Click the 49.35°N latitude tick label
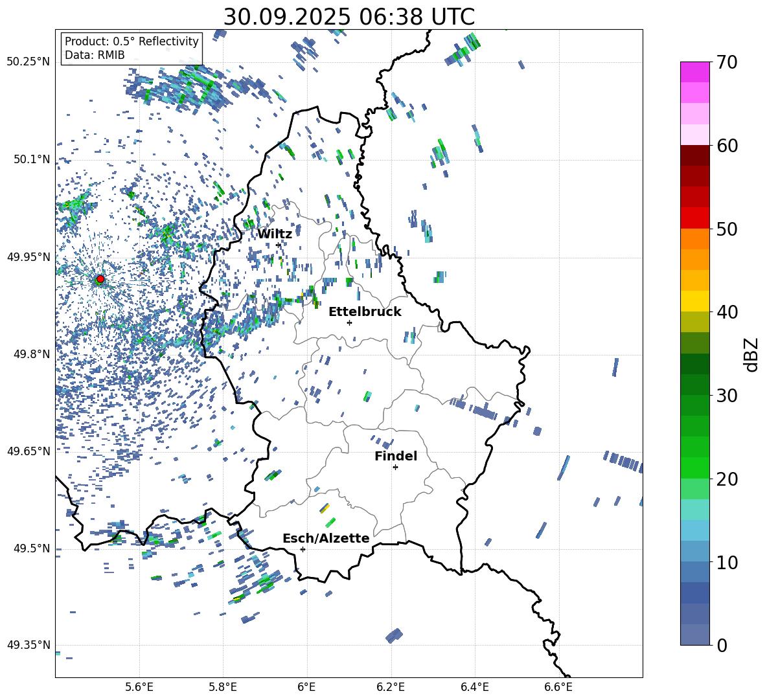Screen dimensions: 767x700 [x=29, y=645]
